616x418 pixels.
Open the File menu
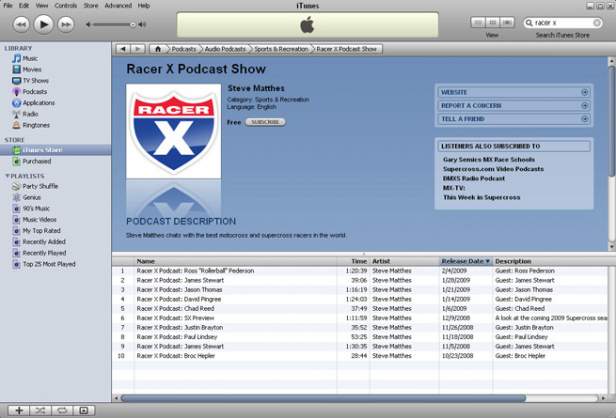click(8, 6)
